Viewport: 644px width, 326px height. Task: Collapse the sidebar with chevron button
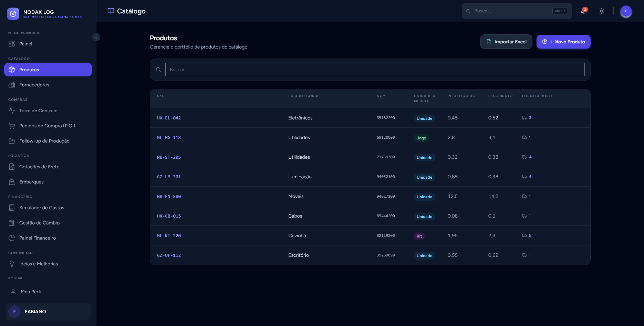[x=96, y=37]
